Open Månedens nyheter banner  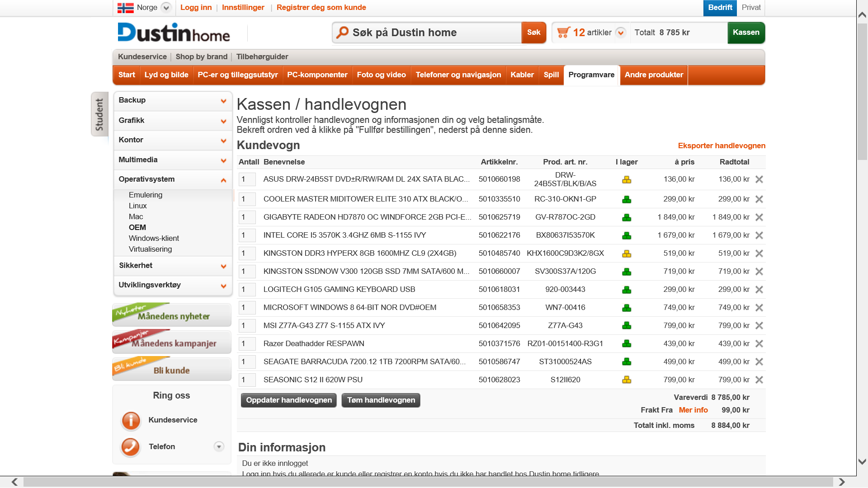coord(172,315)
